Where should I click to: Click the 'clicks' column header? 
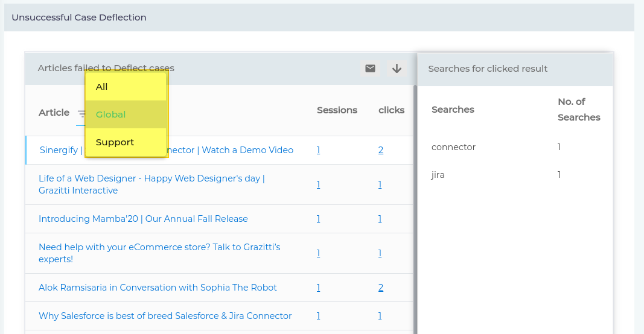point(391,110)
